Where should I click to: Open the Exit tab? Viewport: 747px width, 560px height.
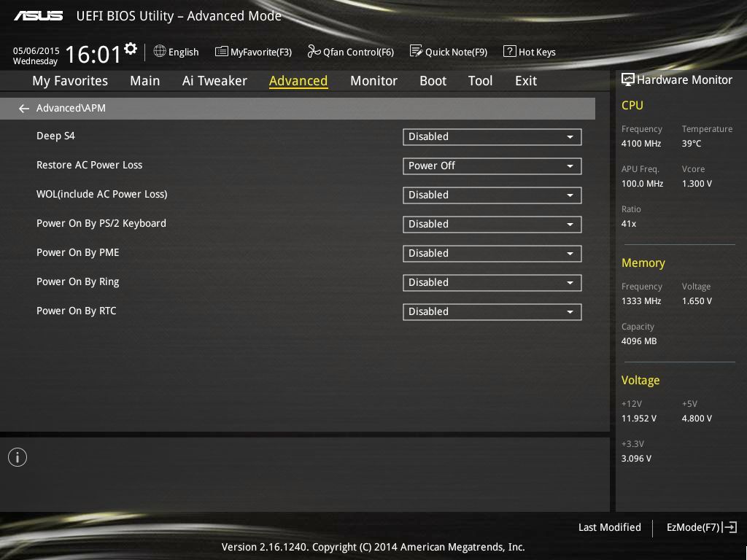(526, 81)
